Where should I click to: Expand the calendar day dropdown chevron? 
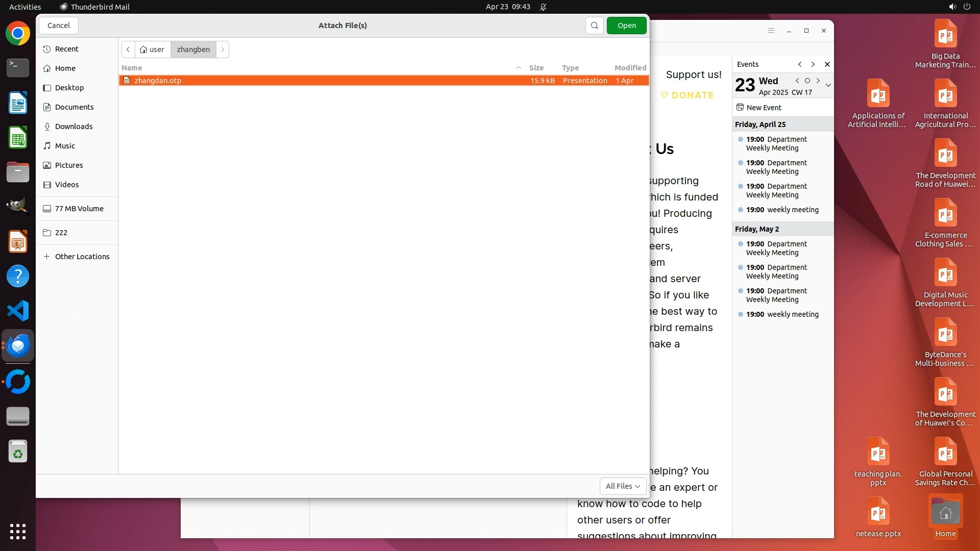[x=828, y=85]
